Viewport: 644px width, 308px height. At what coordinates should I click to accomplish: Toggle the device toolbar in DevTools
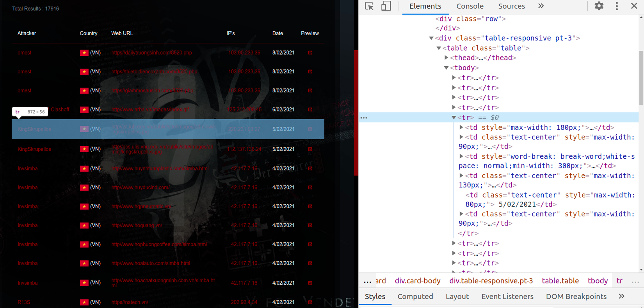coord(386,6)
